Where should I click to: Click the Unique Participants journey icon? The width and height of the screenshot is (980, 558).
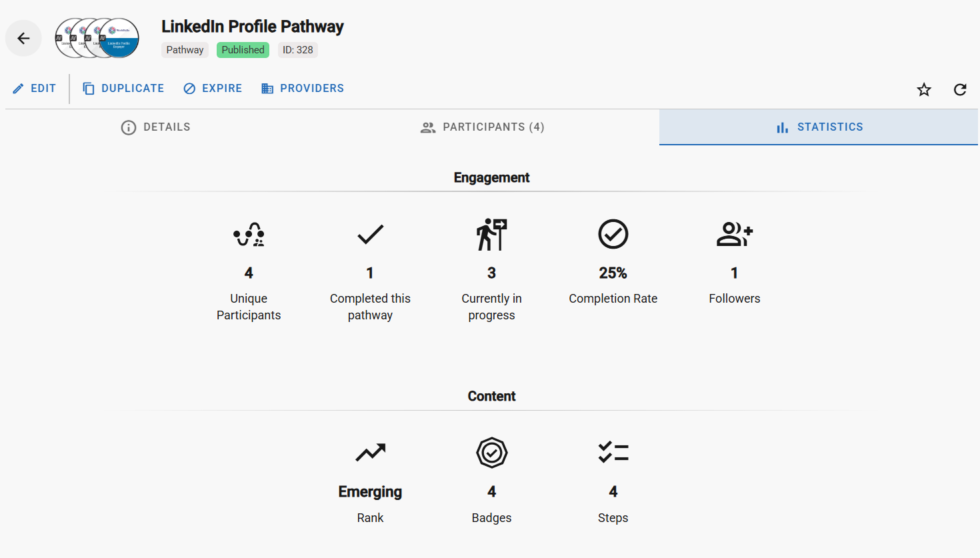[x=249, y=235]
